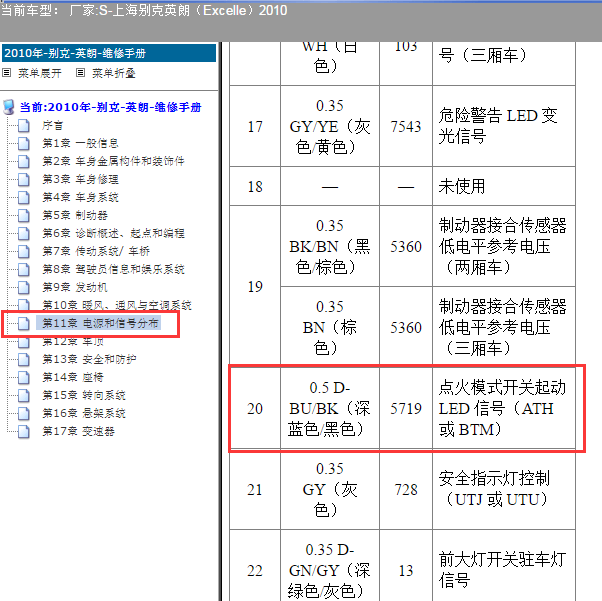The width and height of the screenshot is (602, 601).
Task: Click pin number 19 cell
Action: pyautogui.click(x=255, y=286)
